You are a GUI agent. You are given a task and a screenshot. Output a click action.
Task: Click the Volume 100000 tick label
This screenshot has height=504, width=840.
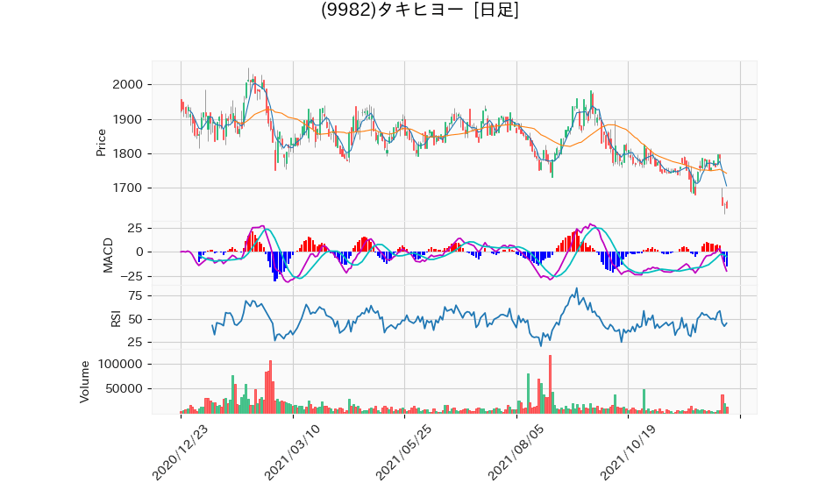pyautogui.click(x=120, y=365)
